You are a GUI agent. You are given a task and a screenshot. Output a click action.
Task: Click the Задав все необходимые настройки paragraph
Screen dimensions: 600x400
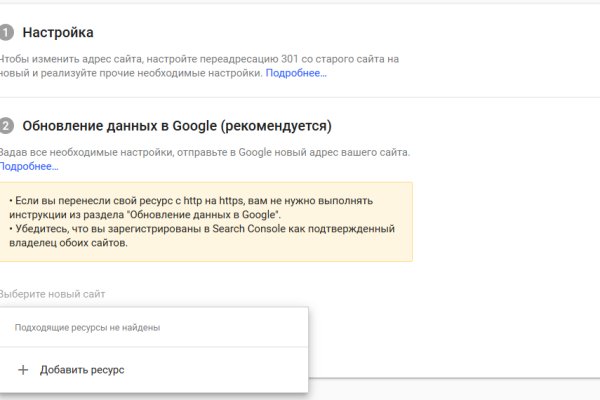(x=200, y=152)
